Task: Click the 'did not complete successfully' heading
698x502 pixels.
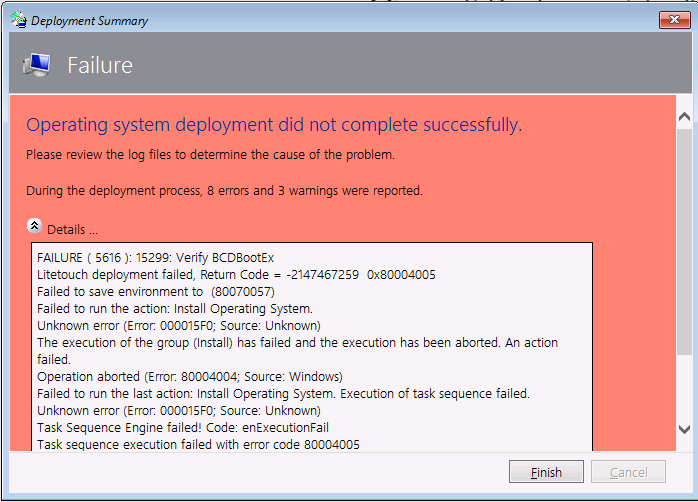Action: 274,125
